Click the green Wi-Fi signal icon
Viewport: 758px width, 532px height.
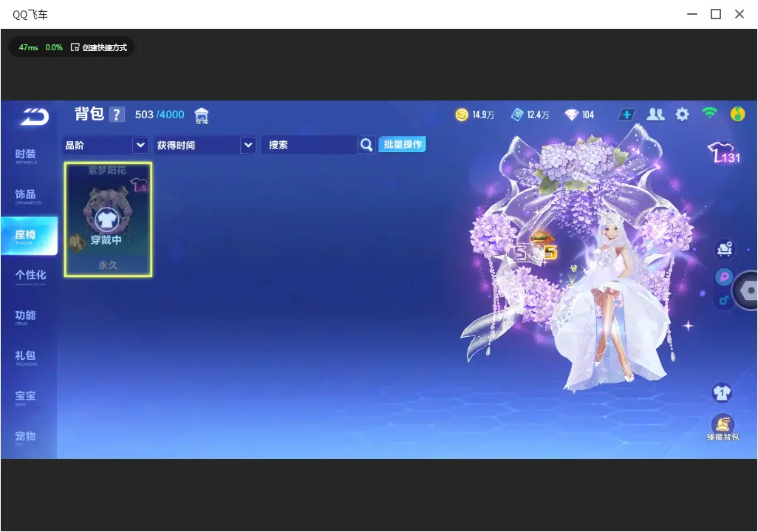(710, 114)
